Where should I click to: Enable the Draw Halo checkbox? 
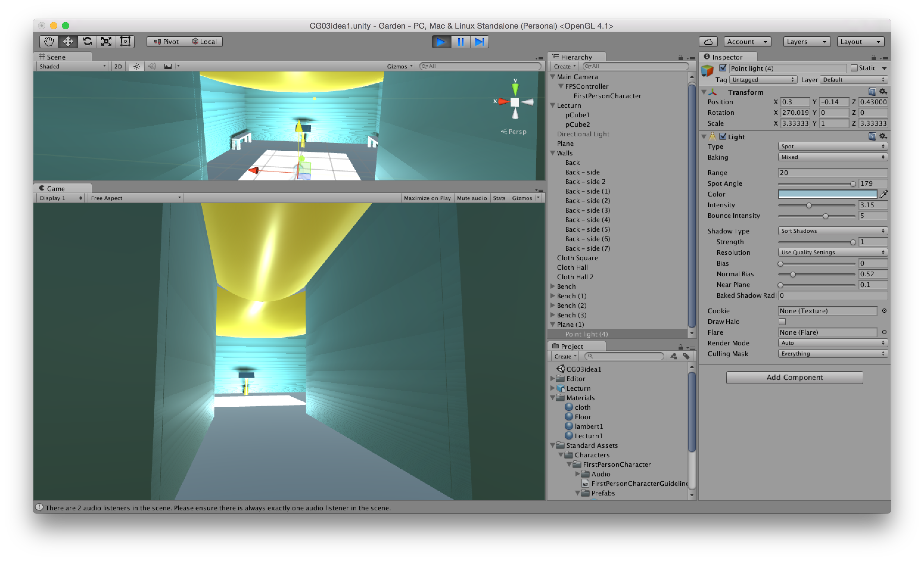pyautogui.click(x=782, y=322)
